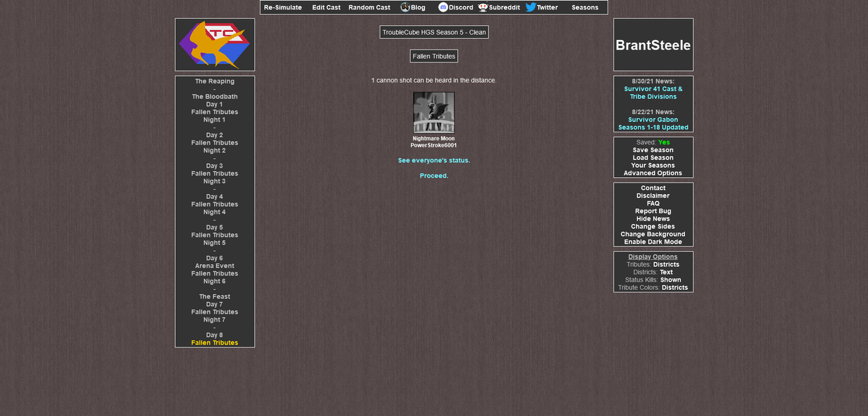Open the Discord text link
868x416 pixels.
coord(461,7)
